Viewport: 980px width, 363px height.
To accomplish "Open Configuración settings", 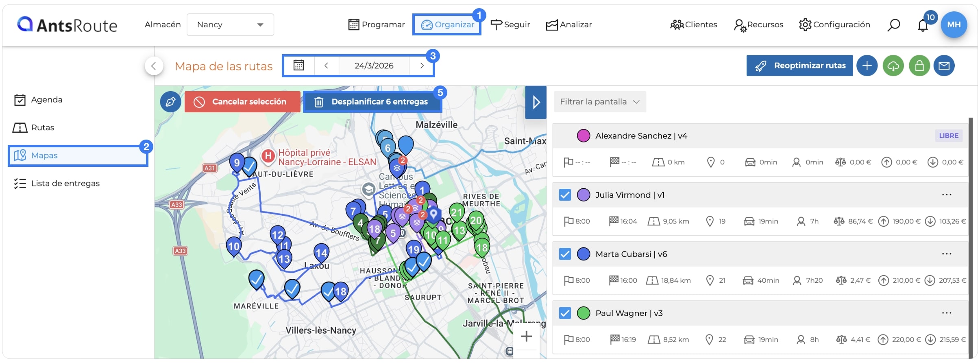I will click(834, 25).
